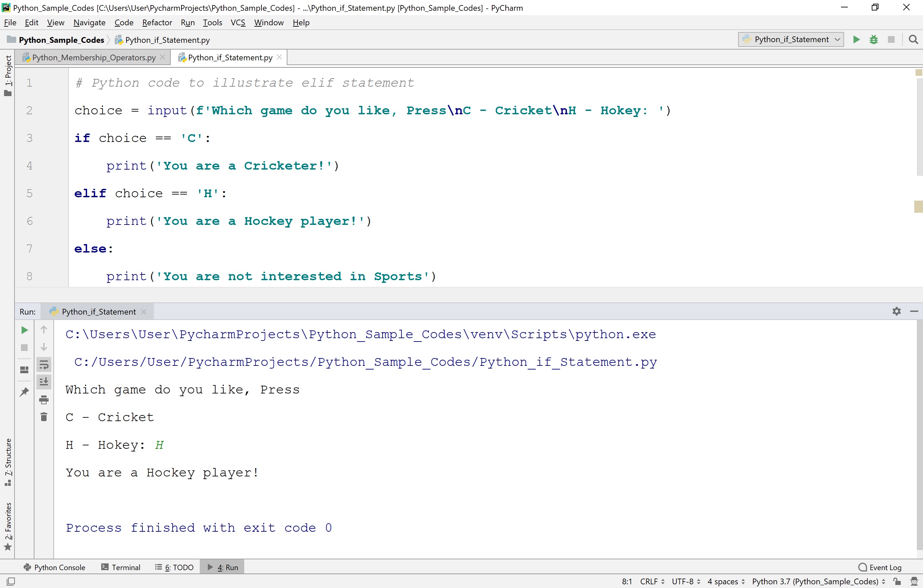The width and height of the screenshot is (923, 588).
Task: Open Run panel settings with the gear icon
Action: click(x=897, y=312)
